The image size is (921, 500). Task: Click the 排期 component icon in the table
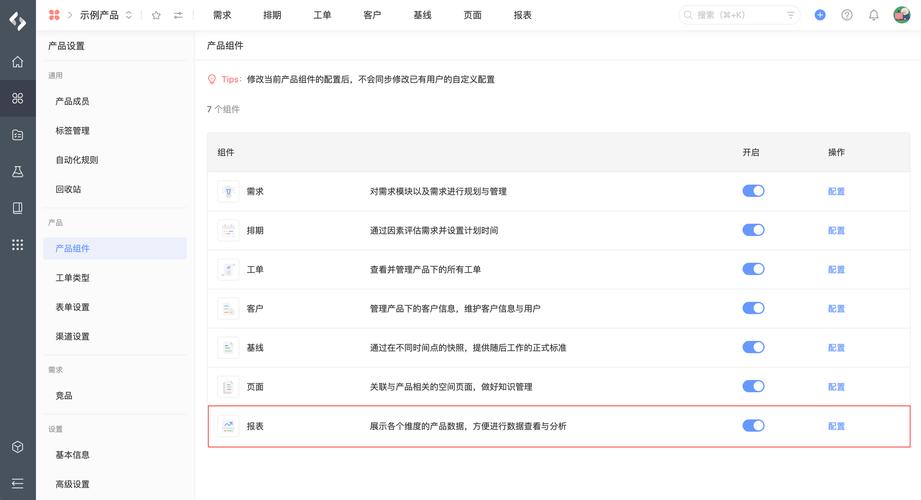tap(228, 230)
